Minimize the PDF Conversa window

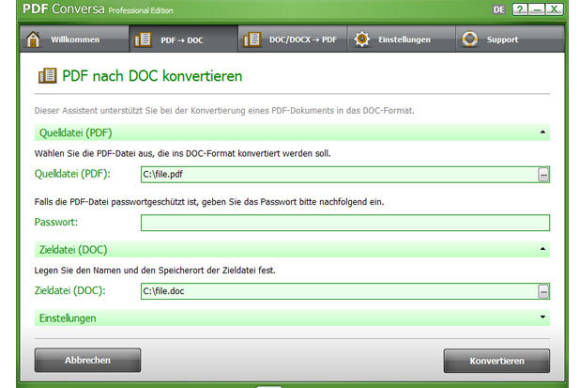pos(536,9)
